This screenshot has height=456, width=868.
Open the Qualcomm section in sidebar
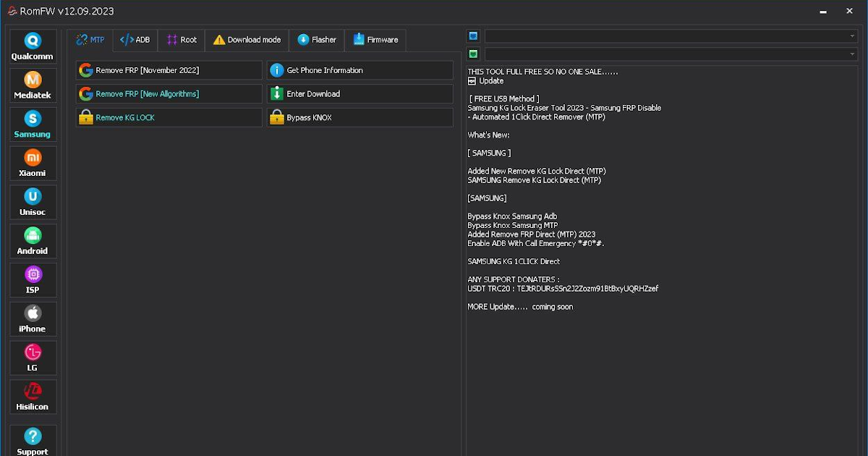pos(33,47)
